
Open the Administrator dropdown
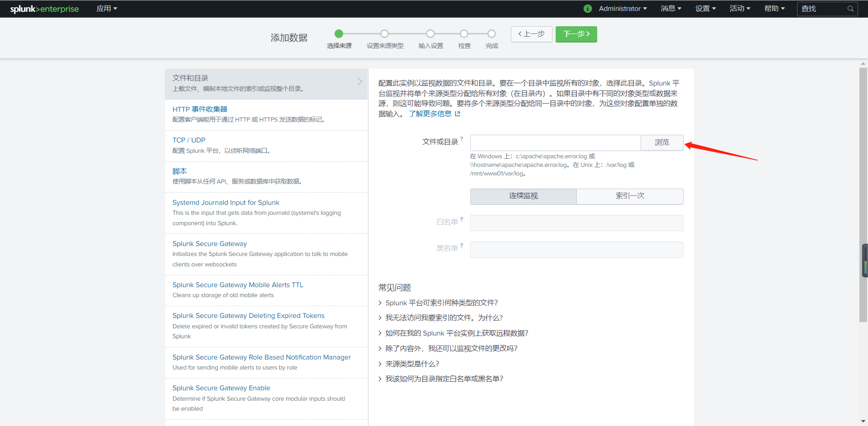(x=623, y=9)
